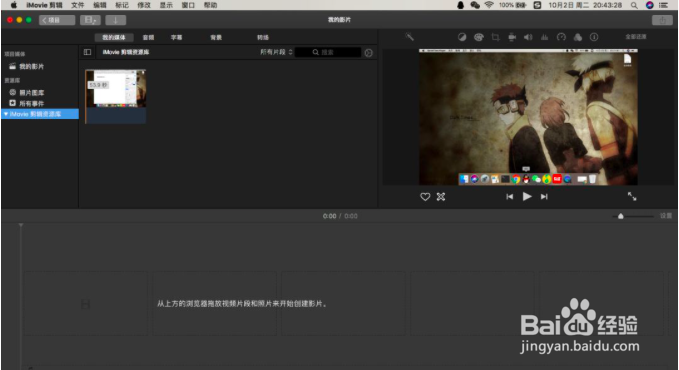Image resolution: width=679 pixels, height=370 pixels.
Task: Jump to next clip in viewer
Action: pos(544,197)
